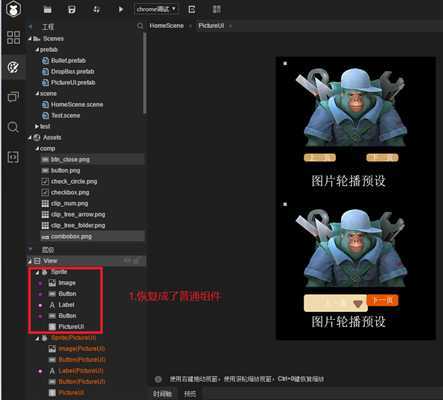Click the upper monkey image on canvas
This screenshot has width=443, height=400.
pos(351,107)
